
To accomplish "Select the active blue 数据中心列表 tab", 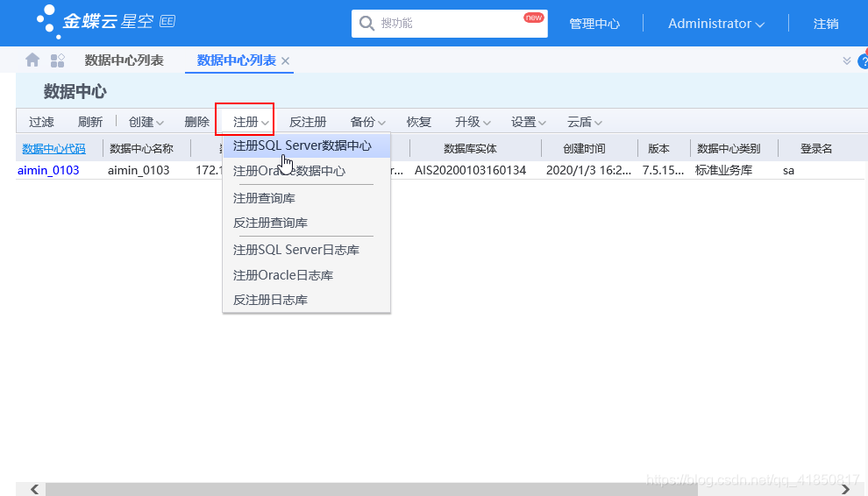I will [237, 60].
